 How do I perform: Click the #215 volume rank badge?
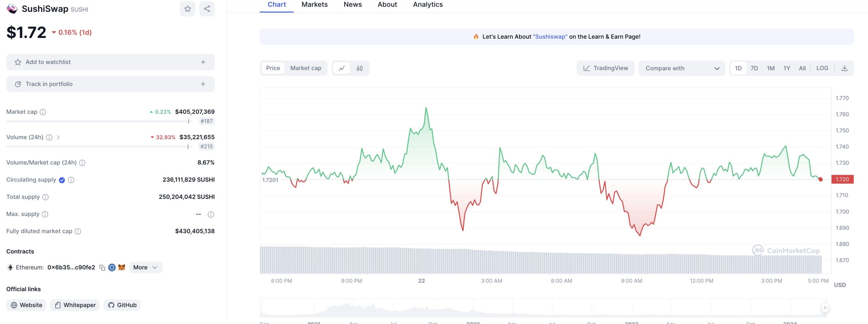pyautogui.click(x=206, y=147)
